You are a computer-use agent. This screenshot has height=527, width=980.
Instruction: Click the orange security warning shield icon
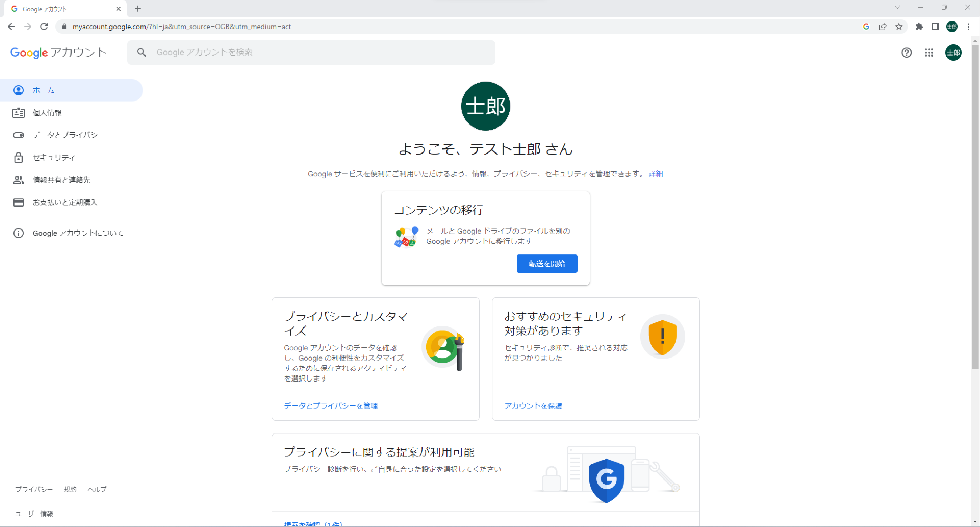coord(662,337)
